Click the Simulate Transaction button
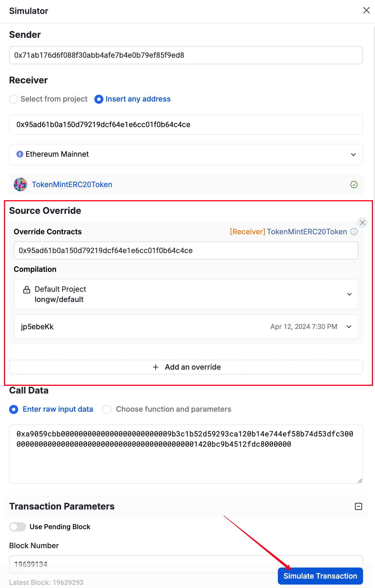Screen dimensions: 375x588 tap(320, 576)
